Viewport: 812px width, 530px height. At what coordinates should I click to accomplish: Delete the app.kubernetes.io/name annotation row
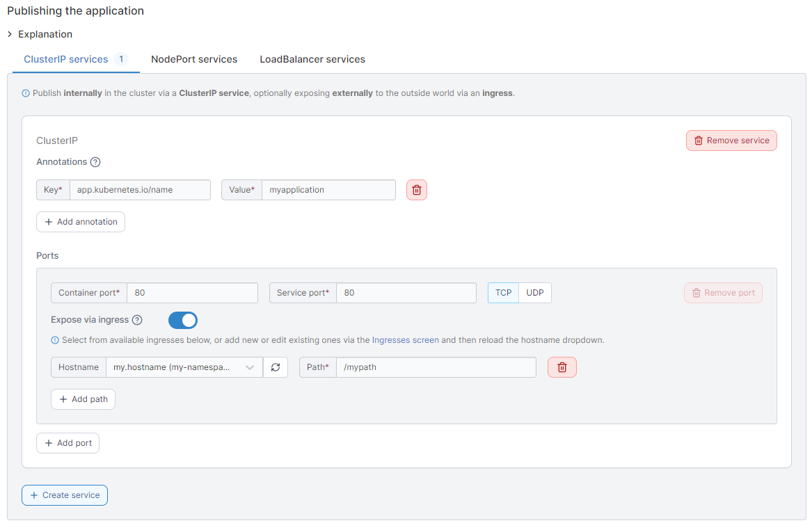click(x=416, y=190)
